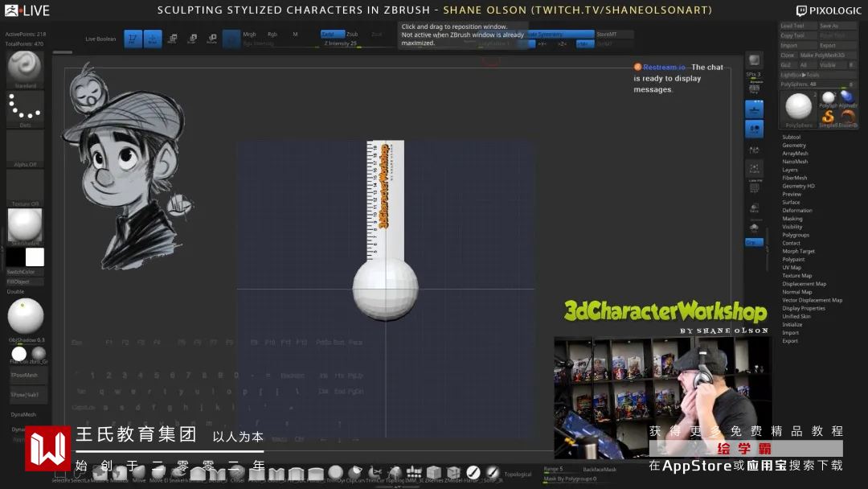Select the IMM brush icon

[414, 473]
